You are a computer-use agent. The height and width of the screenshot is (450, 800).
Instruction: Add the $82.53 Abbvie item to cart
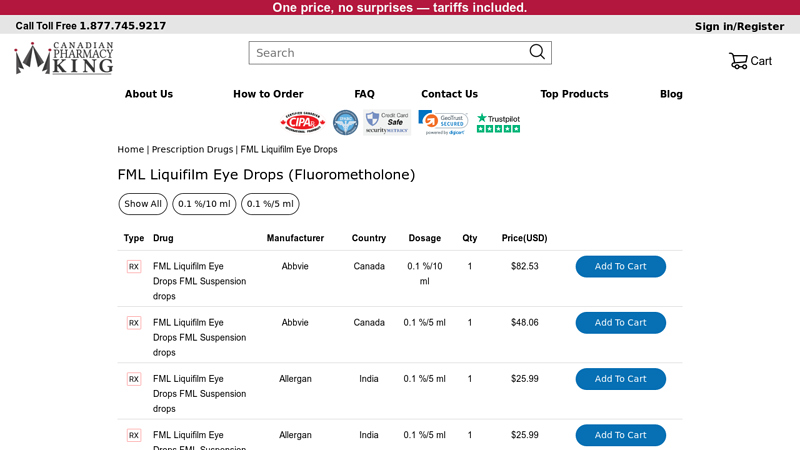(620, 266)
